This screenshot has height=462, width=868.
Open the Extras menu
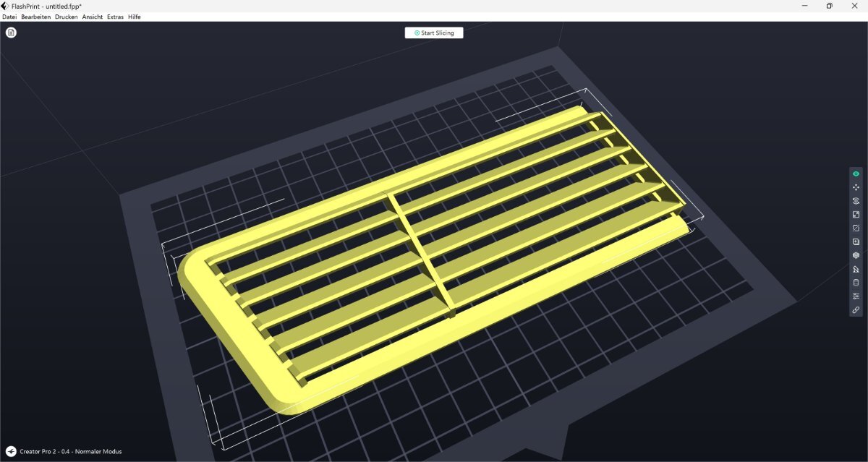(x=115, y=17)
